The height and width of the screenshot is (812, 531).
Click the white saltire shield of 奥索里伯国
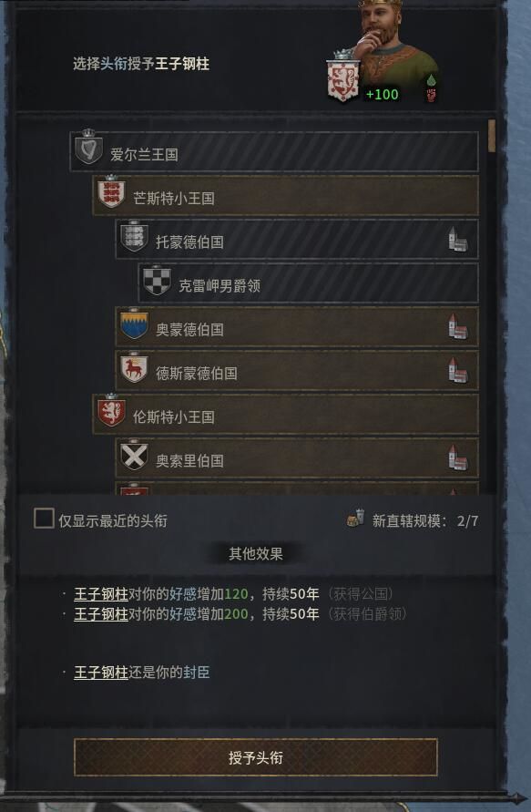[x=134, y=456]
